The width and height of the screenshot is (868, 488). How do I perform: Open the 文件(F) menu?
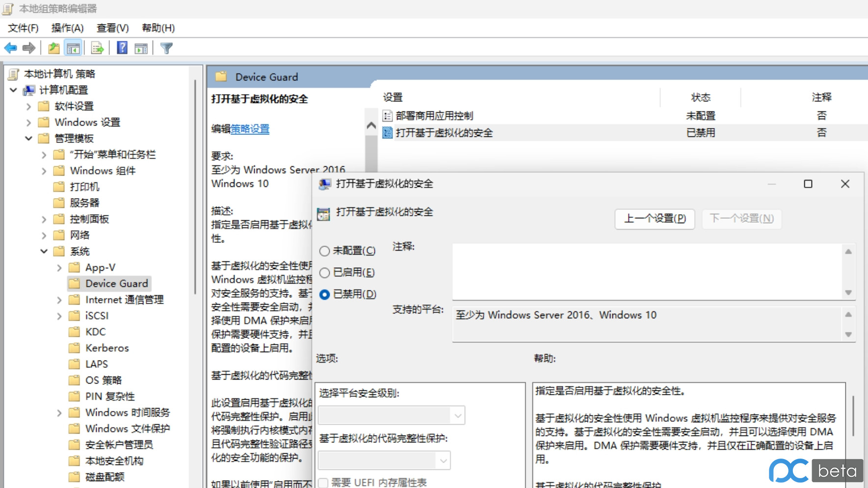(23, 28)
